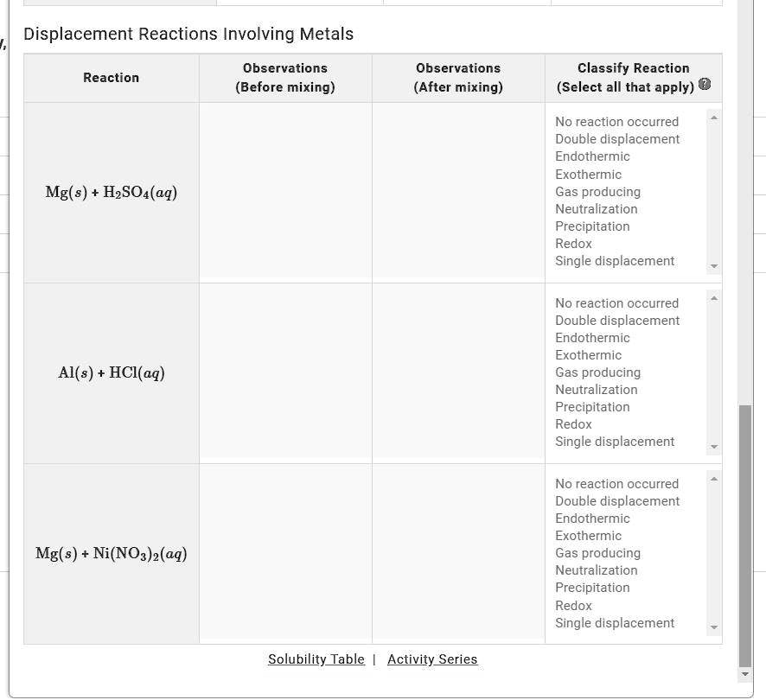
Task: Select Redox for Al(s) + HCl(aq)
Action: (573, 423)
